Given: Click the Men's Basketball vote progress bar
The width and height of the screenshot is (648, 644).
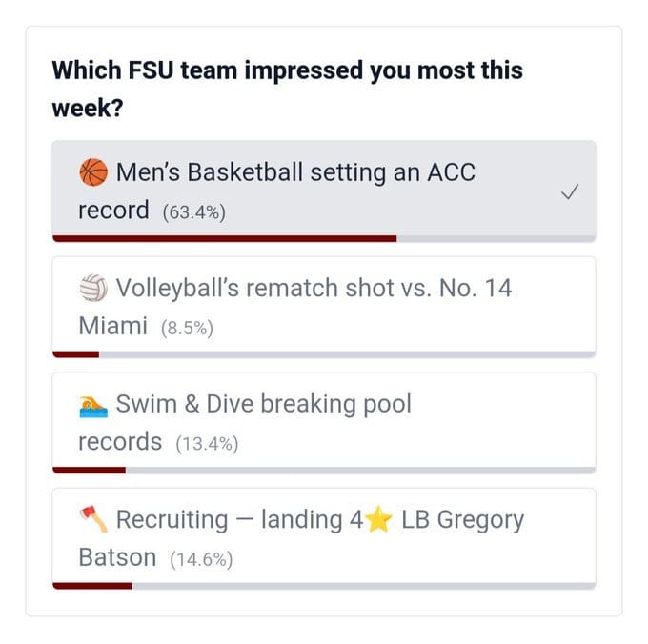Looking at the screenshot, I should (x=324, y=238).
